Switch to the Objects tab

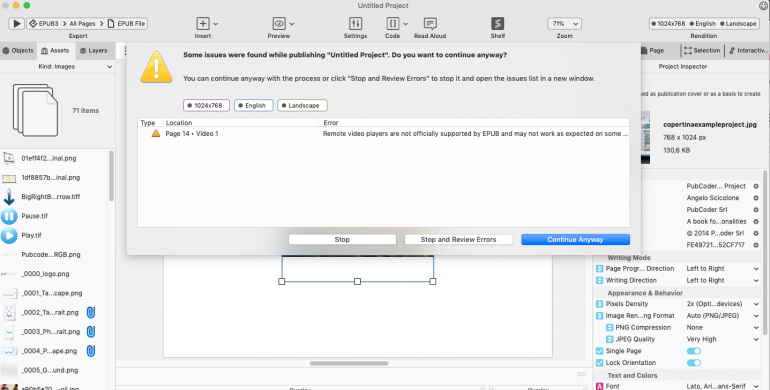(18, 51)
